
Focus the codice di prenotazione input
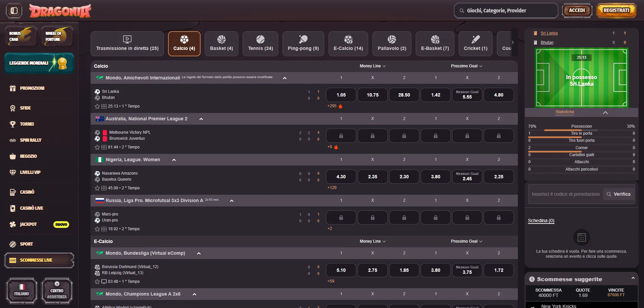pyautogui.click(x=566, y=194)
